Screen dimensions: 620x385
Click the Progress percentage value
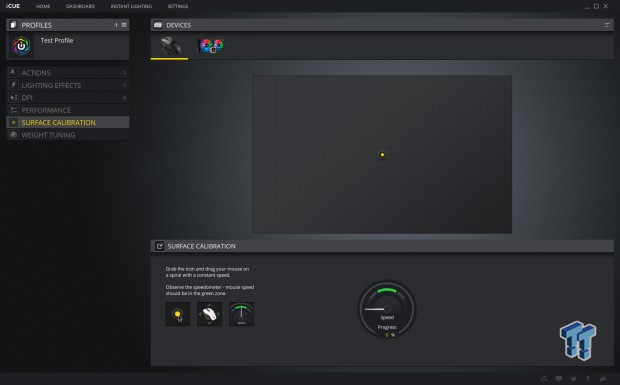390,335
